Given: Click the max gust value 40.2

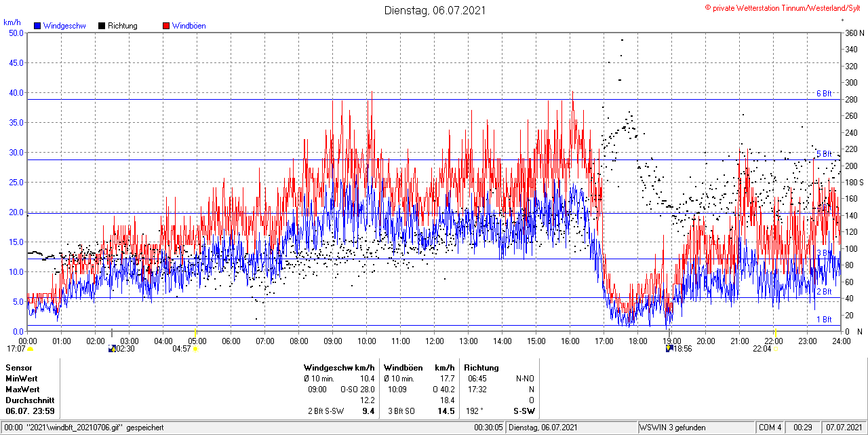Looking at the screenshot, I should coord(447,390).
